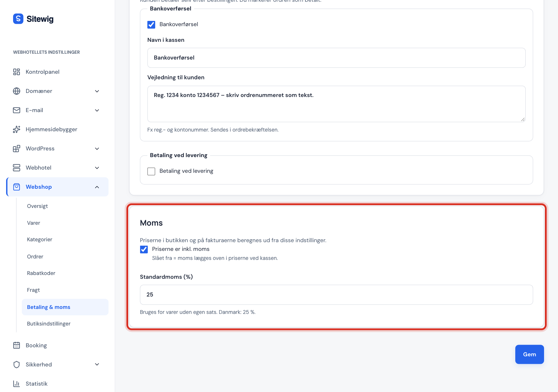Click the Booking calendar icon

(17, 345)
